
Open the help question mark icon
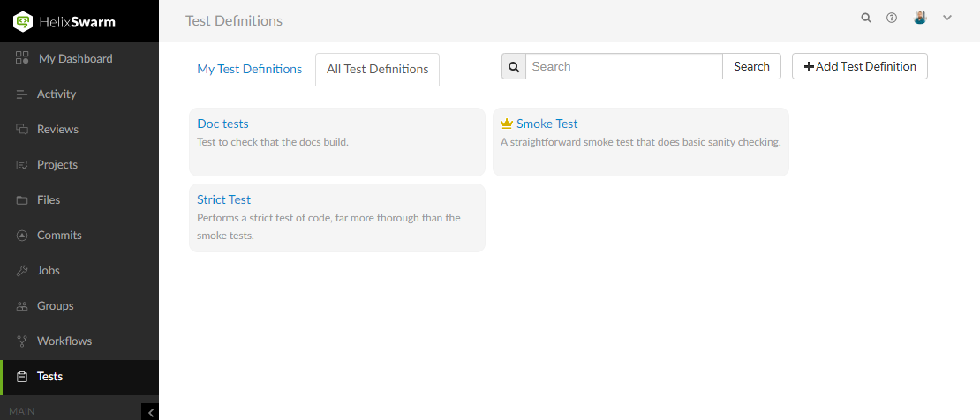click(x=892, y=18)
